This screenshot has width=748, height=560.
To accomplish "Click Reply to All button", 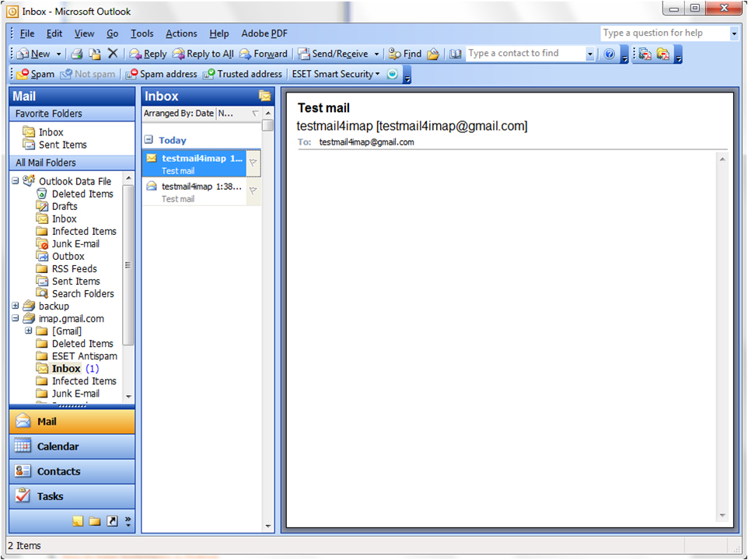I will 203,54.
